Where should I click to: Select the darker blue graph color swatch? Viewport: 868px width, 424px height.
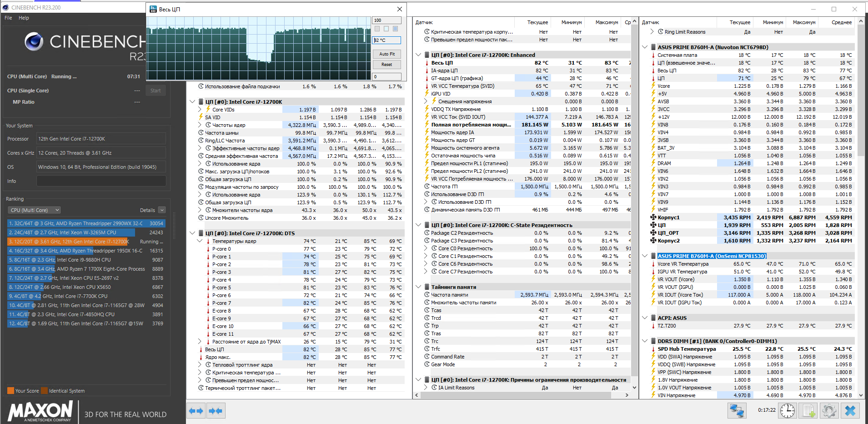coord(395,29)
